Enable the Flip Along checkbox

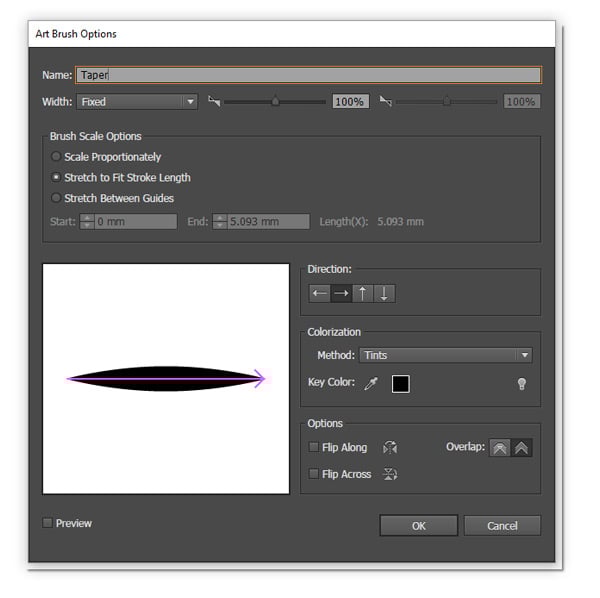(313, 447)
